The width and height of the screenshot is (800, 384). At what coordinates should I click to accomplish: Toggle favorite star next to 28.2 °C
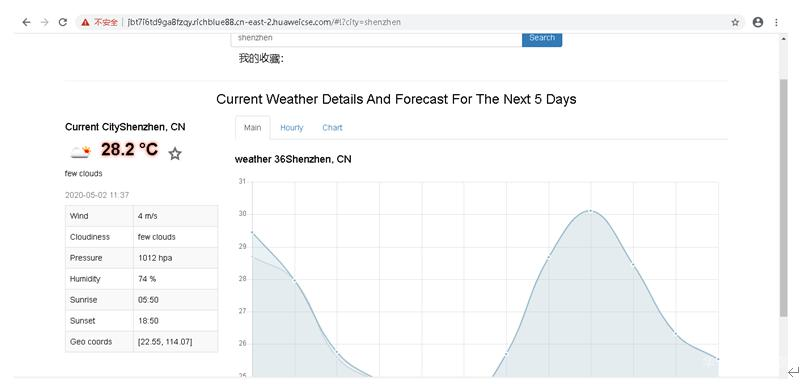[175, 153]
